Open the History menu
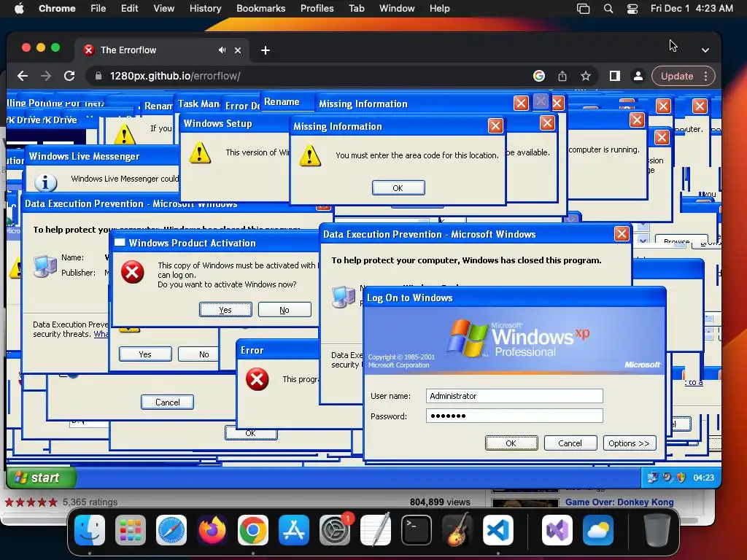This screenshot has height=560, width=747. click(x=205, y=9)
